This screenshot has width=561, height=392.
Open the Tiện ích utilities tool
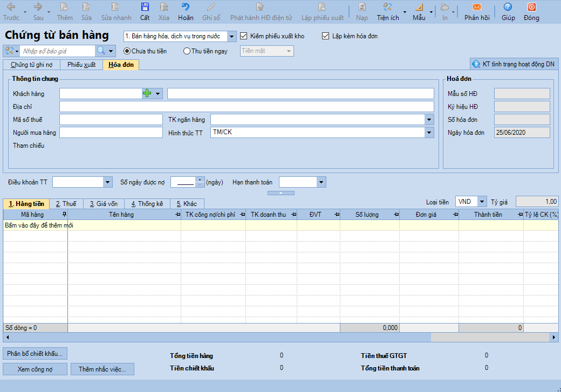pyautogui.click(x=387, y=8)
